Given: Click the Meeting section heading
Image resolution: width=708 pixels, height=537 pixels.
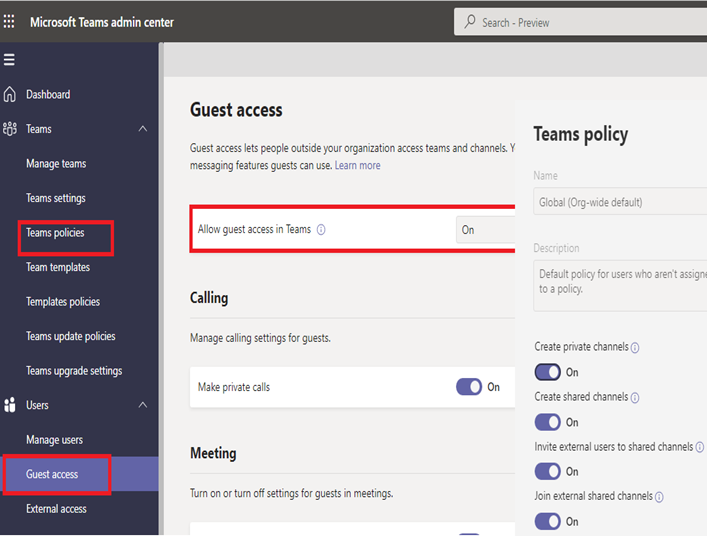Looking at the screenshot, I should (213, 453).
